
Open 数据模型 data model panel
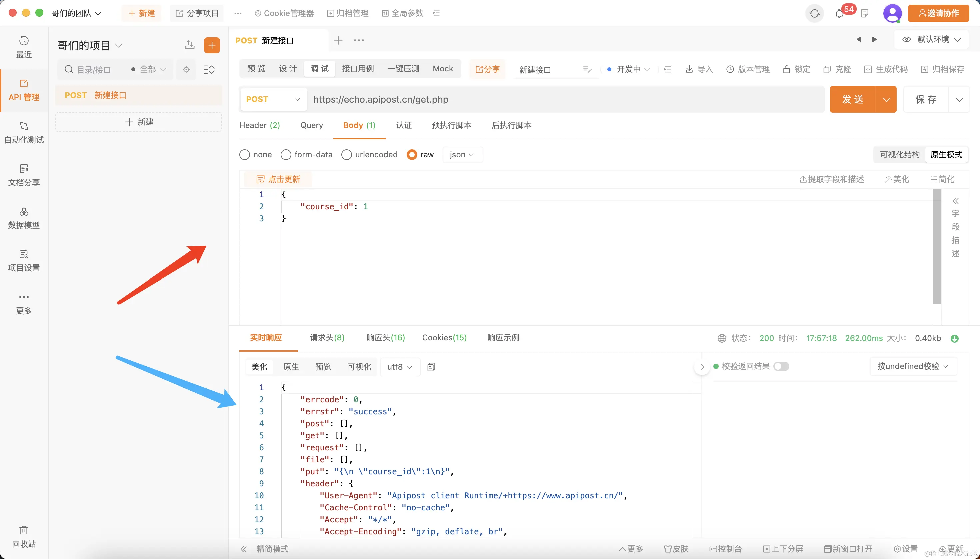(24, 218)
